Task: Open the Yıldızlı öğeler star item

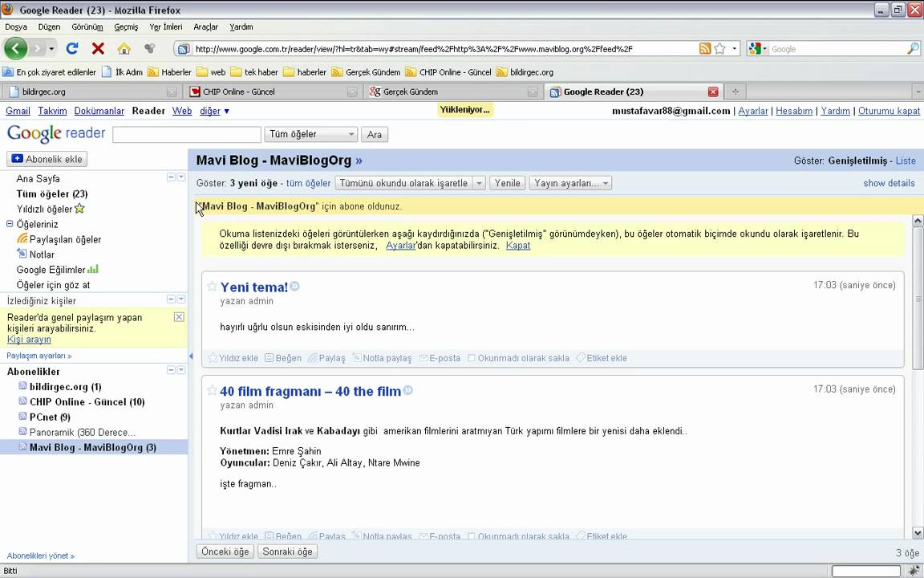Action: pos(51,209)
